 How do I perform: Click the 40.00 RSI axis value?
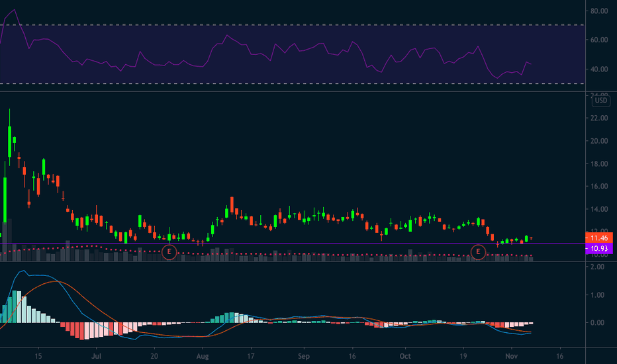coord(599,69)
